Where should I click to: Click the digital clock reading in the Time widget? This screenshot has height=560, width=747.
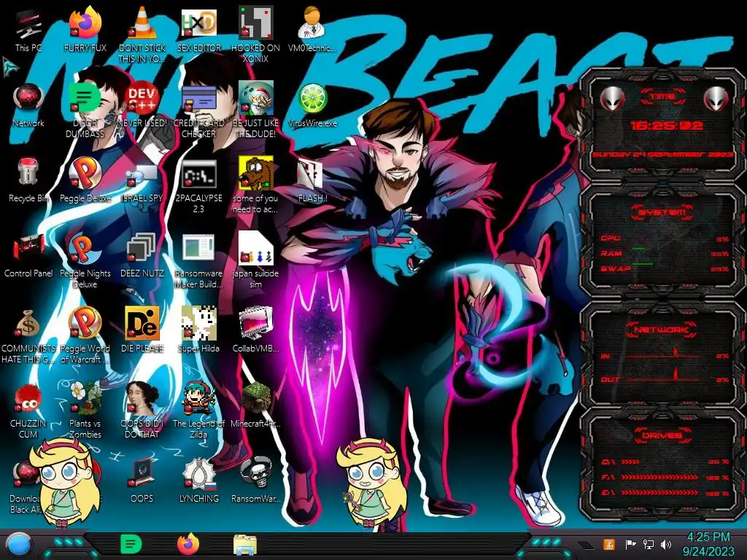666,125
